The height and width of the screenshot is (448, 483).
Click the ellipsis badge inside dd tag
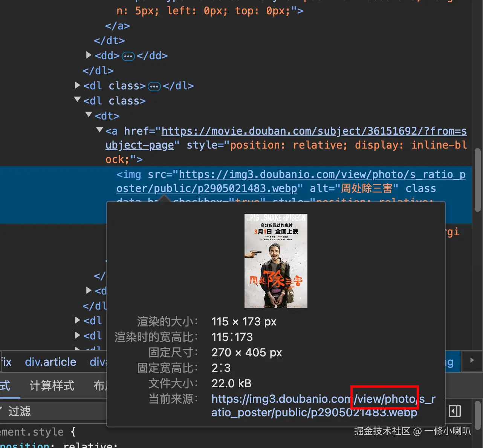pos(128,56)
